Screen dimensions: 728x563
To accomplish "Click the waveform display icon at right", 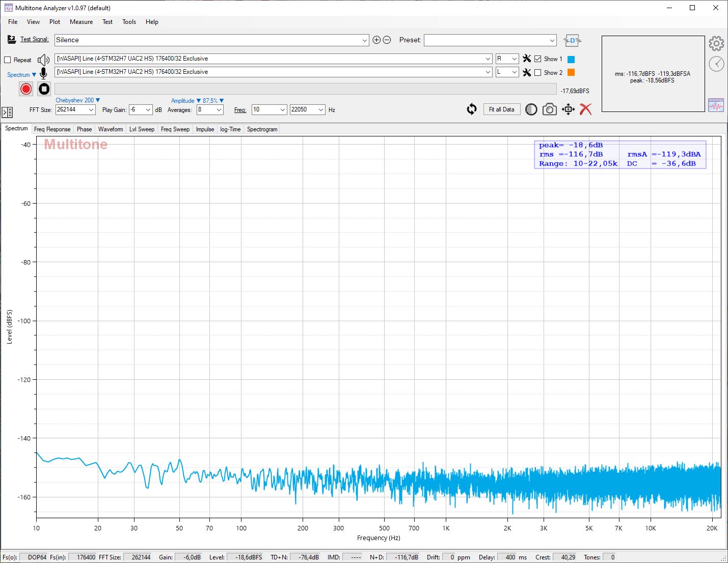I will click(x=716, y=105).
